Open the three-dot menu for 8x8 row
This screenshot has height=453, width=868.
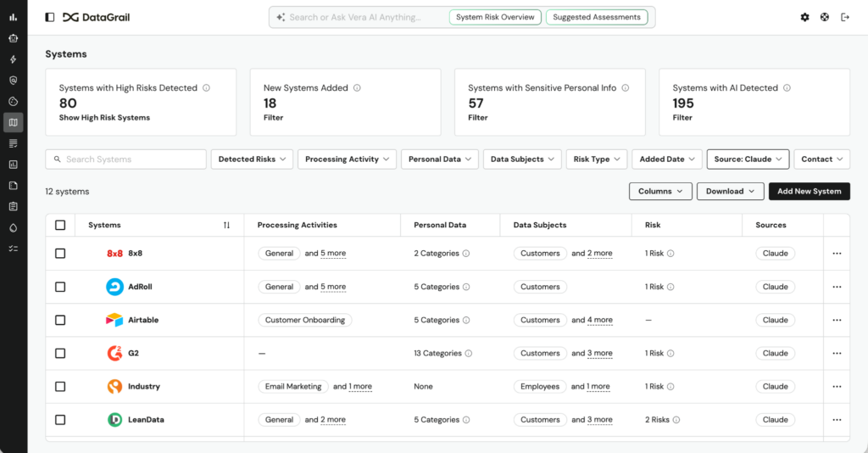point(837,253)
